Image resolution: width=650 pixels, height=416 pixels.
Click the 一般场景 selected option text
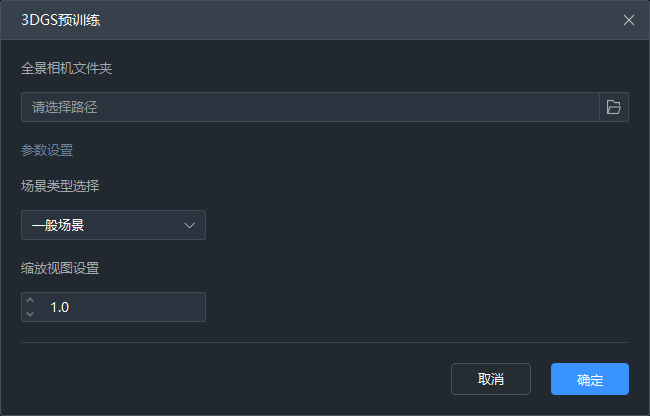(58, 225)
